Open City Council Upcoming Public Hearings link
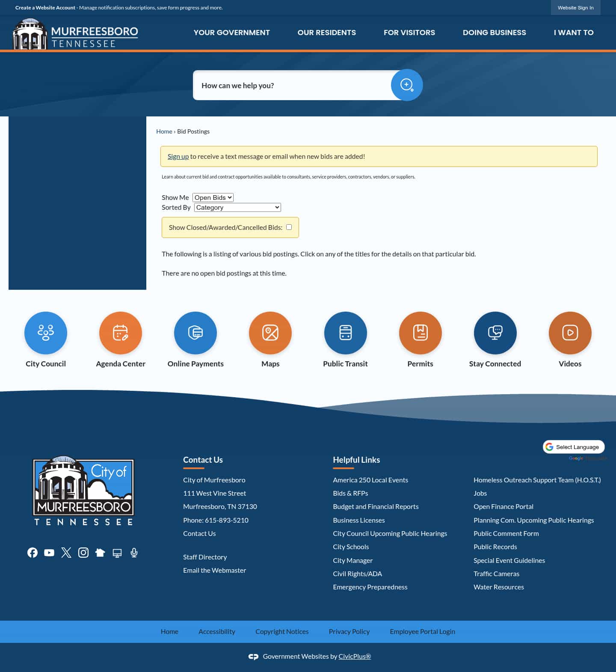 click(x=390, y=534)
